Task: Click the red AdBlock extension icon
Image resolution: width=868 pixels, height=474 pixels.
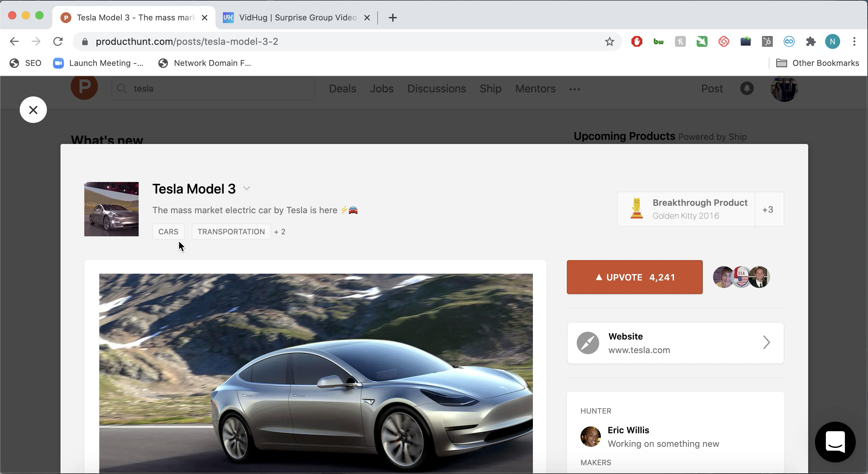Action: [x=637, y=41]
